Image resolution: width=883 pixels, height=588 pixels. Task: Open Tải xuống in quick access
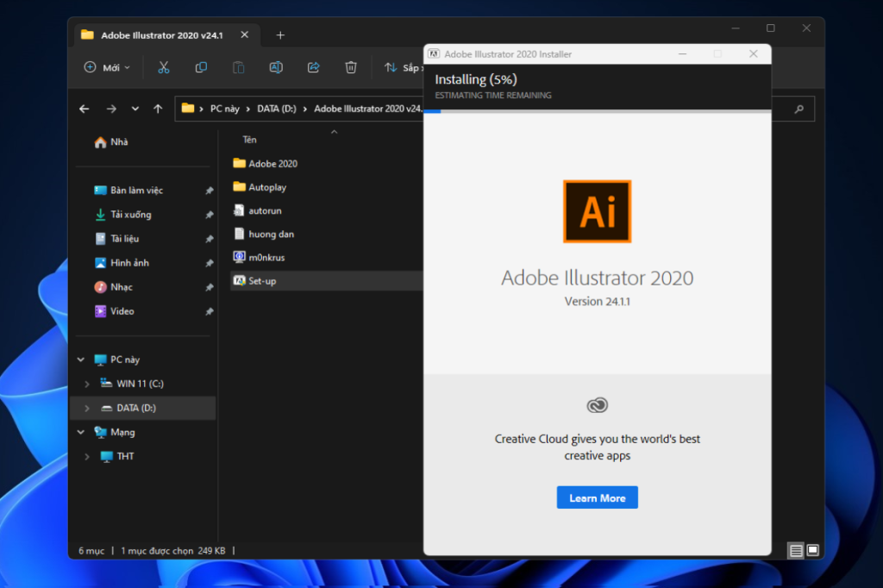(x=131, y=215)
